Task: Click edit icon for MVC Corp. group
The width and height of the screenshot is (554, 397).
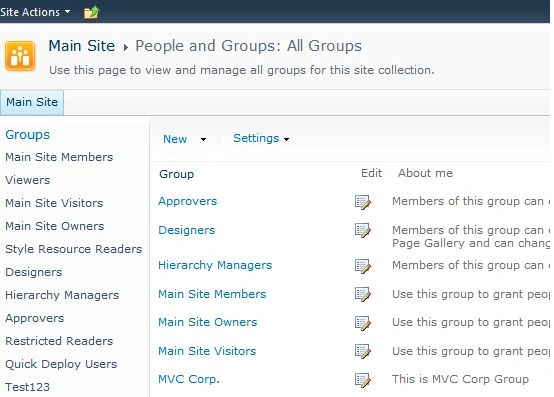Action: [x=363, y=380]
